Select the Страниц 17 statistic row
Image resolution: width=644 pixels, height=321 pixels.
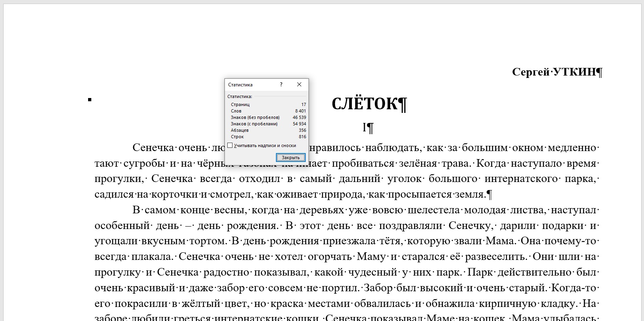268,104
